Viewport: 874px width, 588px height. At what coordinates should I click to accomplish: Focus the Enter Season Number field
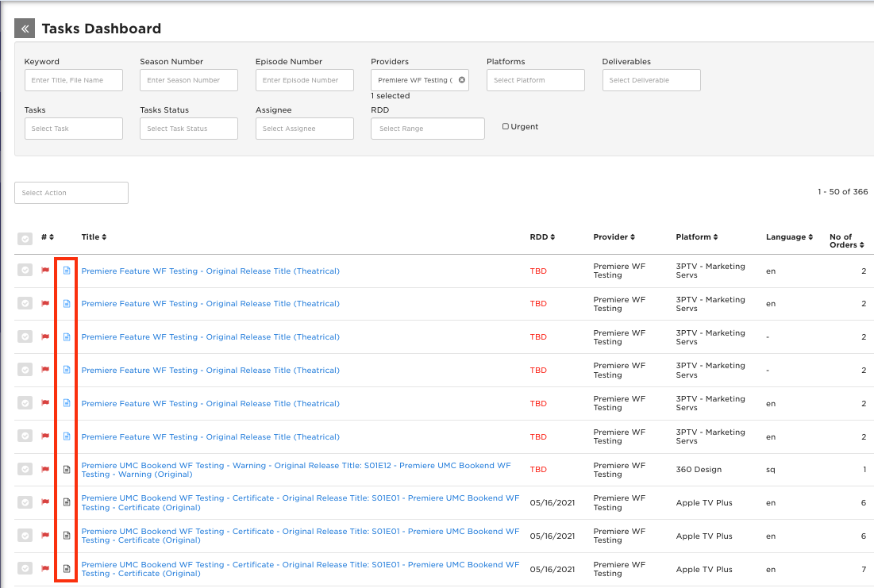click(x=189, y=79)
